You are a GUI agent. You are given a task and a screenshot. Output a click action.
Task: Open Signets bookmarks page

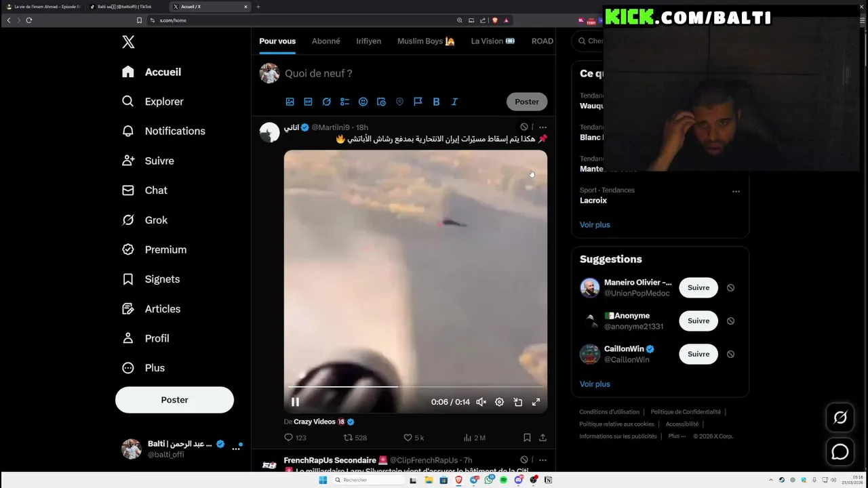[x=151, y=279]
